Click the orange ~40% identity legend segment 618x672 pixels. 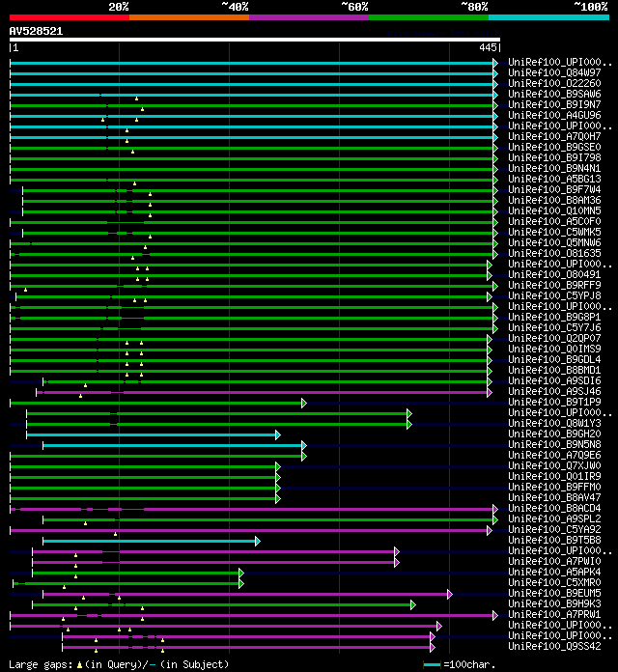pyautogui.click(x=189, y=17)
